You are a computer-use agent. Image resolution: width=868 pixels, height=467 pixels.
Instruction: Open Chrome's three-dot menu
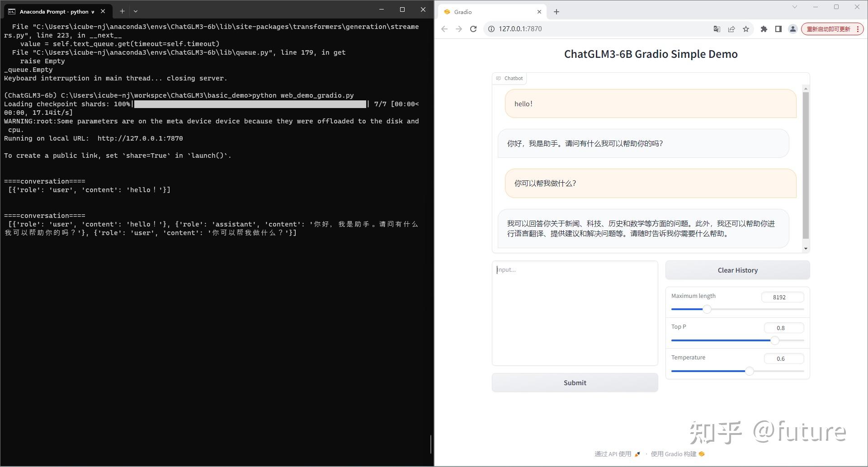pyautogui.click(x=859, y=28)
